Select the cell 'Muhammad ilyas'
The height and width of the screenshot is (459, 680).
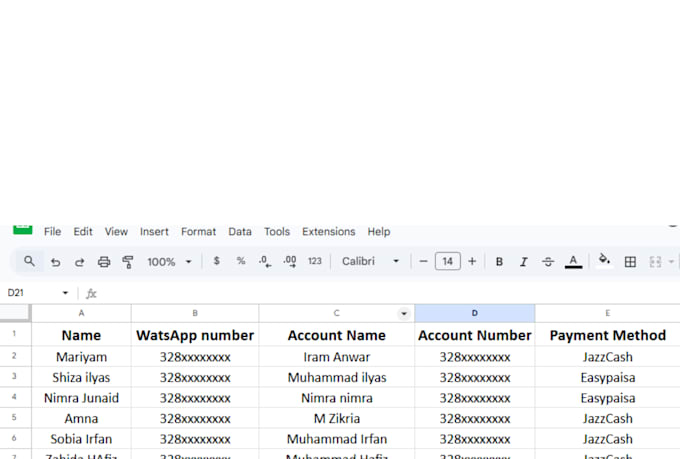pos(337,377)
